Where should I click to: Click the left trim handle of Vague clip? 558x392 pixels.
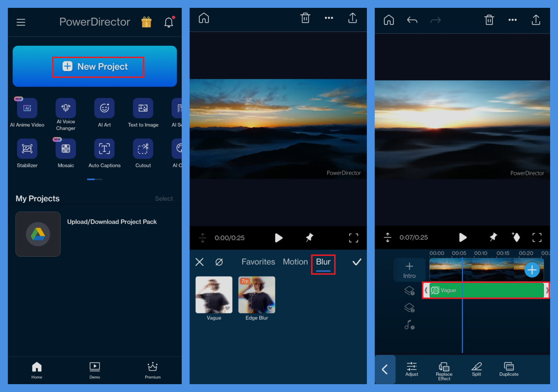[426, 291]
